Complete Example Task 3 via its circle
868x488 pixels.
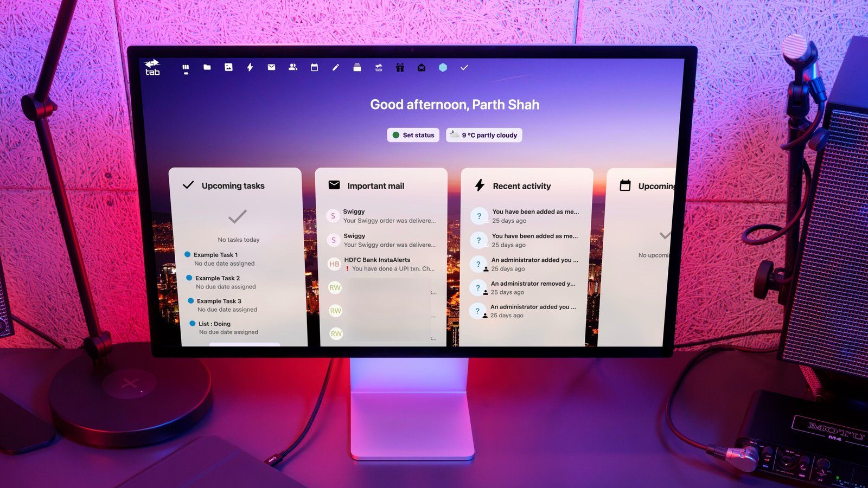click(x=190, y=300)
